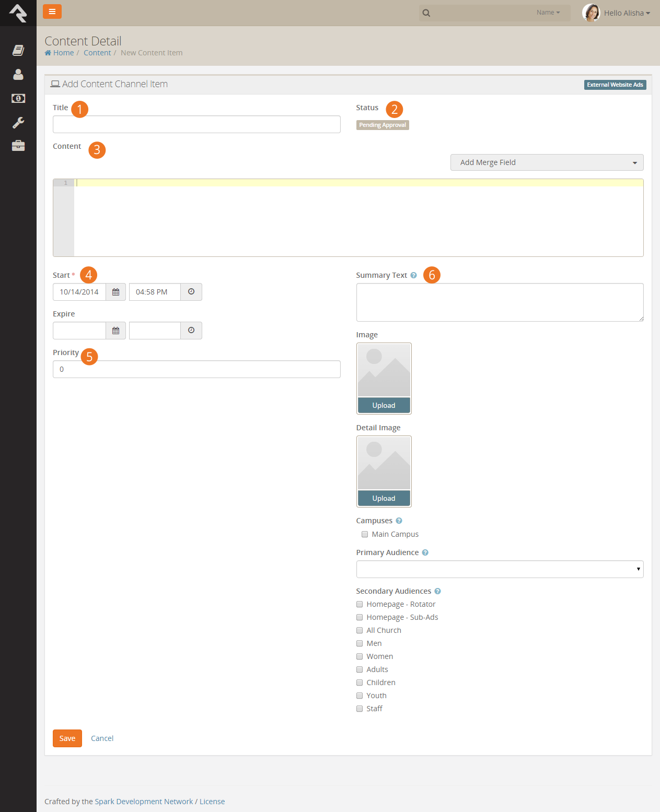The image size is (660, 812).
Task: Go to Home in the breadcrumb
Action: 63,53
